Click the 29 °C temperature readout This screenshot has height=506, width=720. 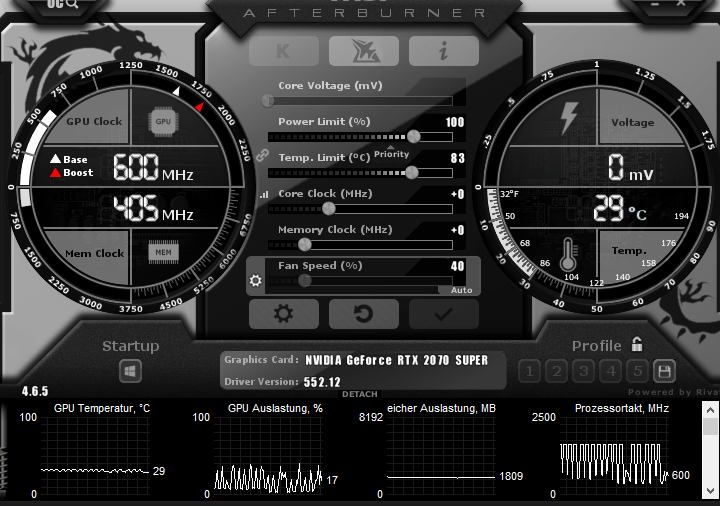click(619, 209)
